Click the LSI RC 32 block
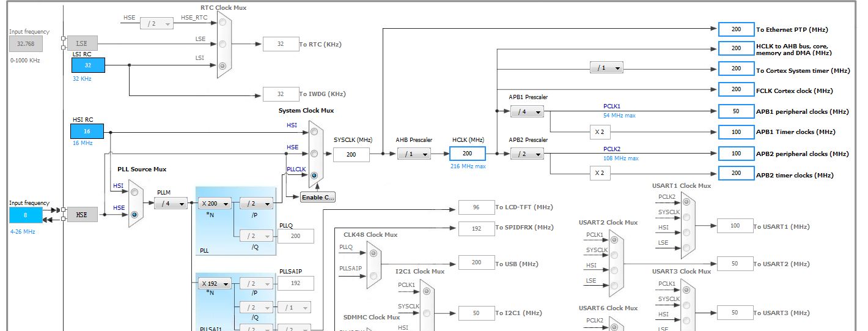 point(88,65)
